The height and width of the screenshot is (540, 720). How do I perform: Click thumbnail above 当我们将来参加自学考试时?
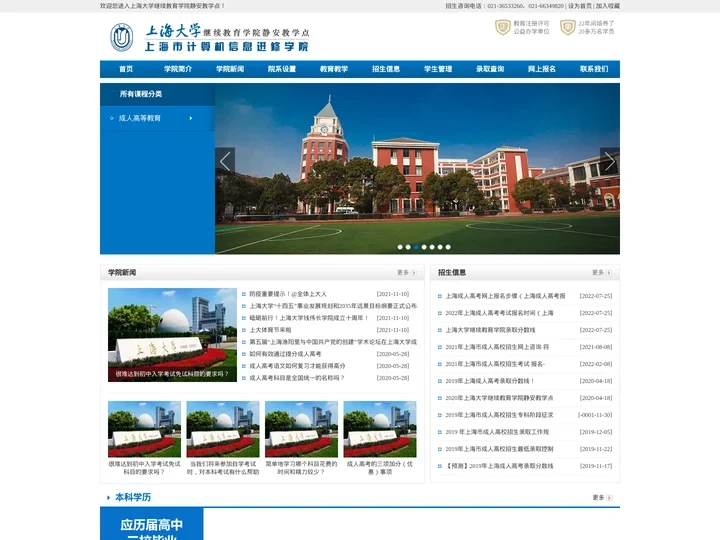[223, 429]
